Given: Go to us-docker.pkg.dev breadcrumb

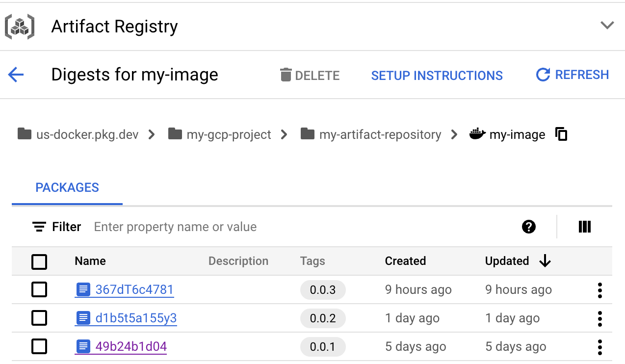Looking at the screenshot, I should pos(87,134).
